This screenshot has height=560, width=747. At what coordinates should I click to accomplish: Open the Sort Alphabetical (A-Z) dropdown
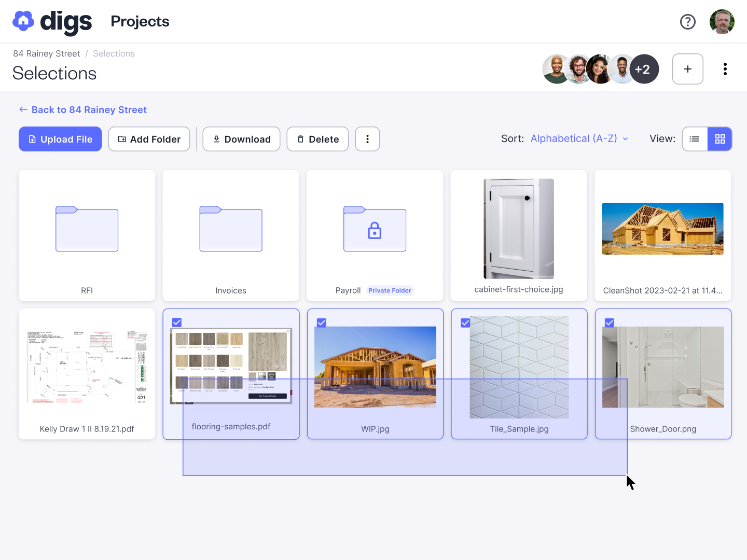[x=579, y=138]
